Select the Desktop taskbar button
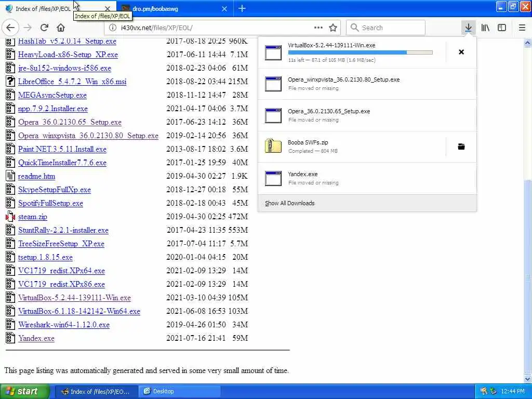This screenshot has height=399, width=532. pyautogui.click(x=180, y=391)
